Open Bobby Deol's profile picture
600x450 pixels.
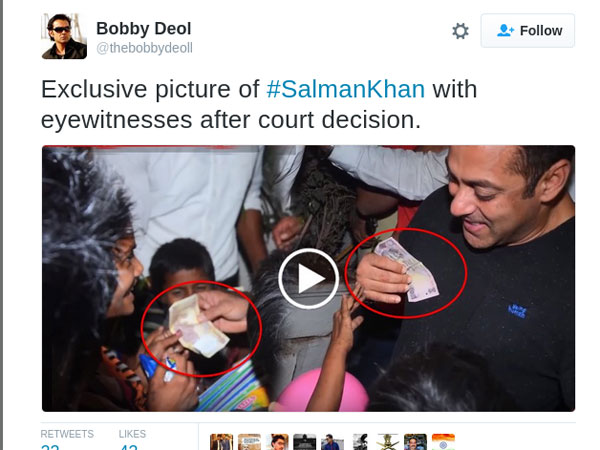[x=64, y=36]
